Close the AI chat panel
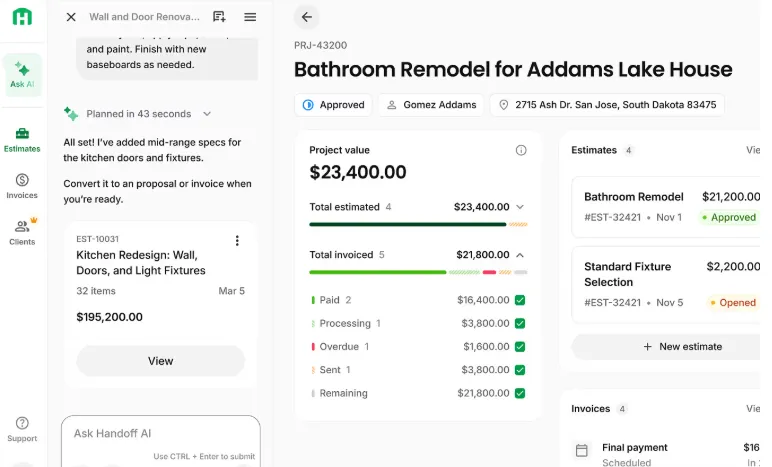This screenshot has height=467, width=772. pyautogui.click(x=71, y=17)
